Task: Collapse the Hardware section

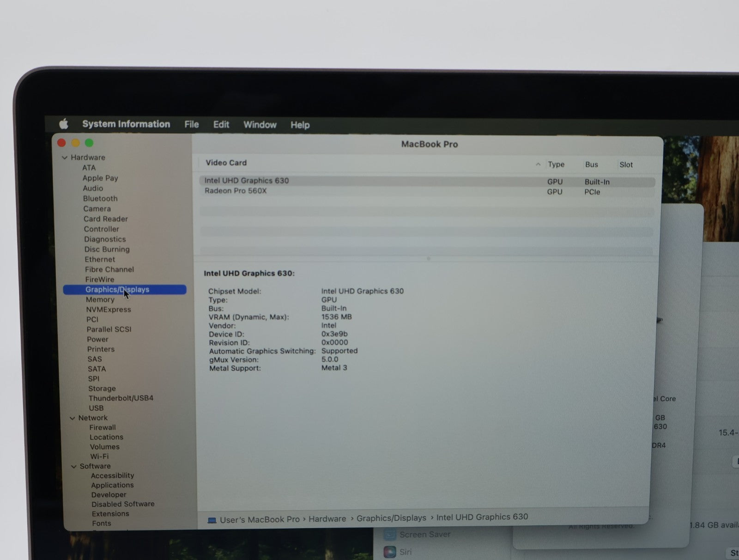Action: (65, 158)
